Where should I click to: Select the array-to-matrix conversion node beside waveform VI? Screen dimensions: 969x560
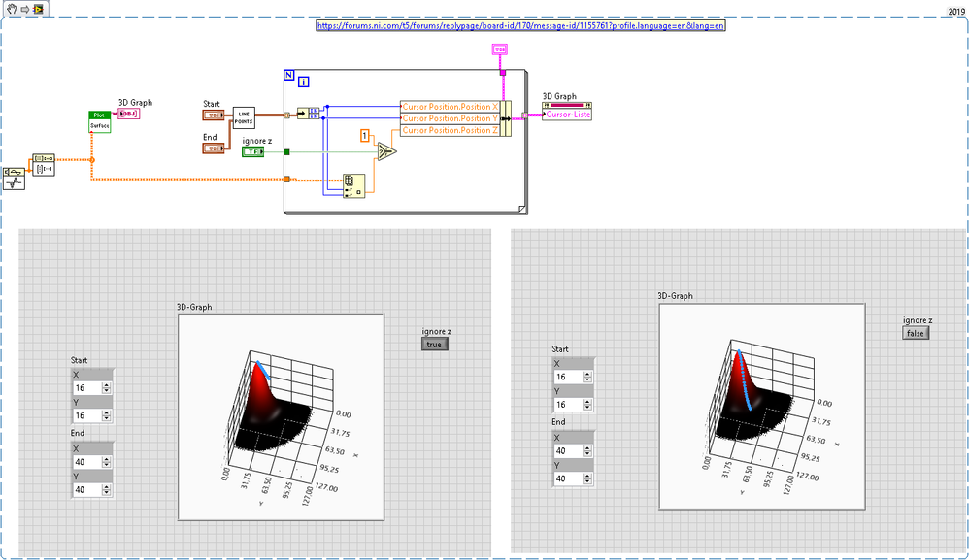[x=44, y=165]
